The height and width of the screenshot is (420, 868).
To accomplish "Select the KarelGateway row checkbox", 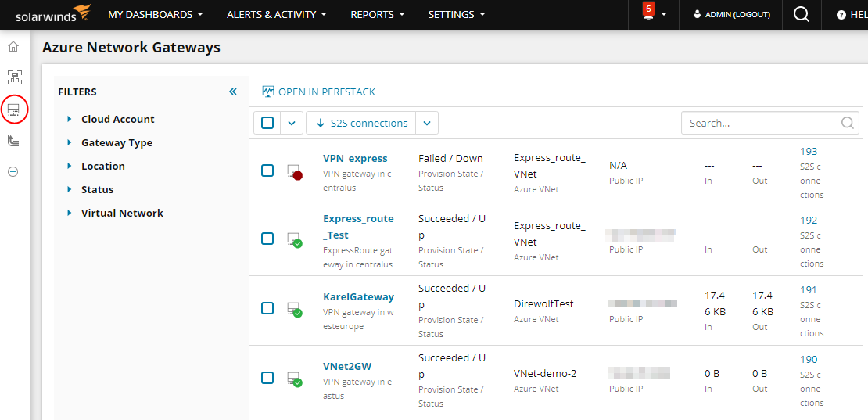I will pos(267,308).
